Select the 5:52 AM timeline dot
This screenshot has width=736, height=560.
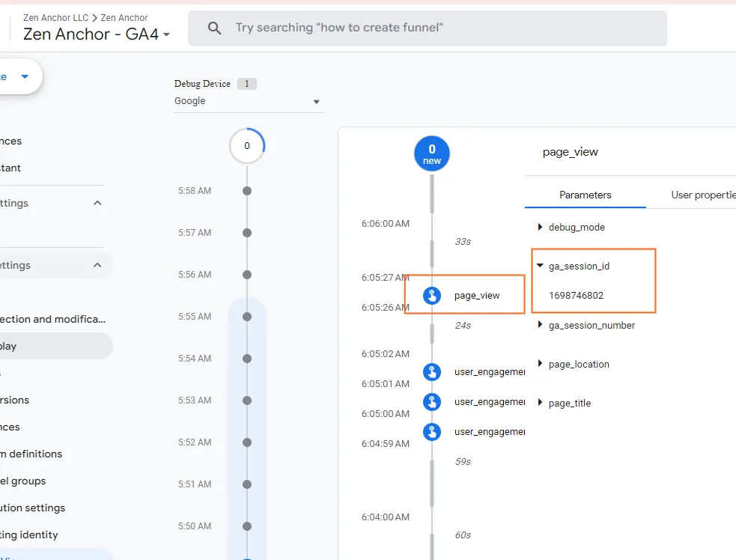pos(247,442)
